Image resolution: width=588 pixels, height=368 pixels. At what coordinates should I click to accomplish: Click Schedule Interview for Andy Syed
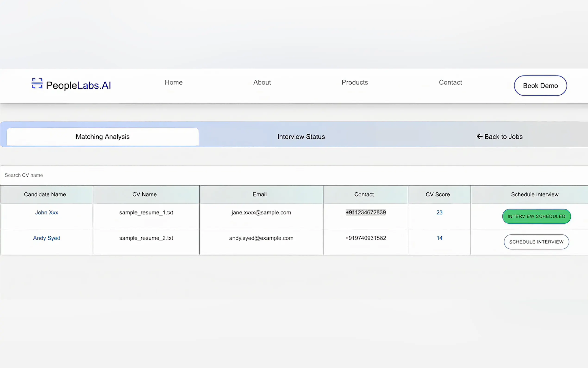[536, 242]
